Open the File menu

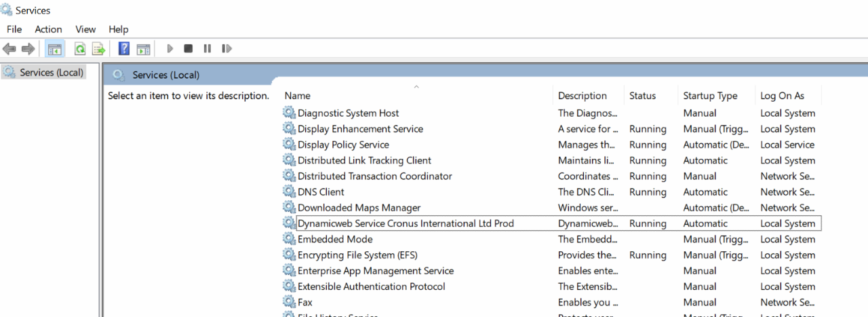pyautogui.click(x=14, y=29)
